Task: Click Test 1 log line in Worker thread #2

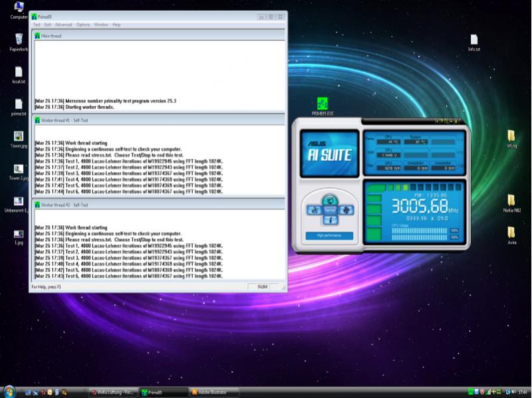Action: (129, 246)
